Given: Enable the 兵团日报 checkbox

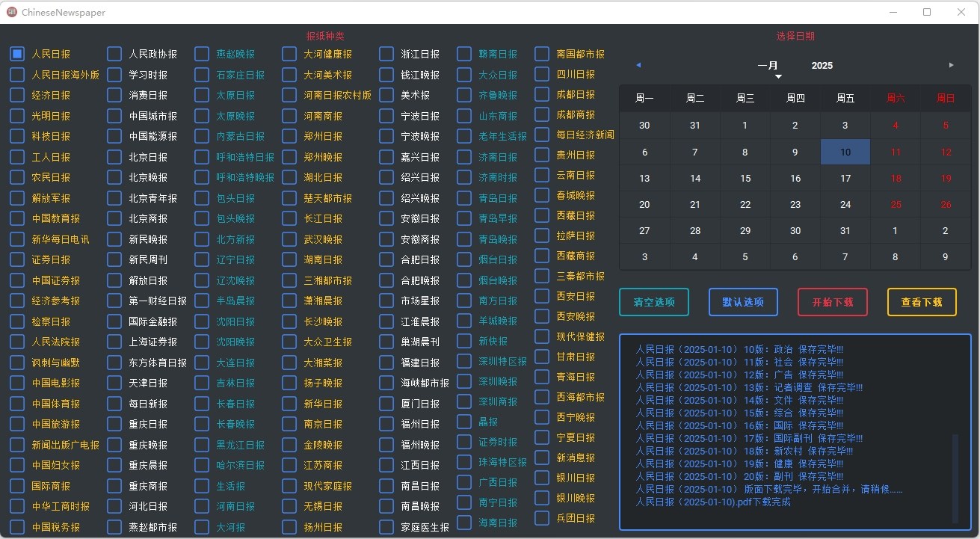Looking at the screenshot, I should coord(542,518).
